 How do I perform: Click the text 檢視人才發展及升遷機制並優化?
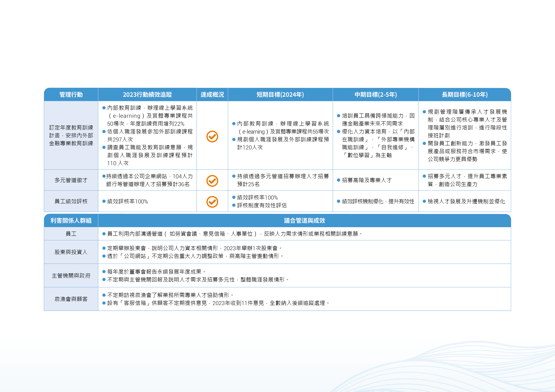tap(466, 201)
